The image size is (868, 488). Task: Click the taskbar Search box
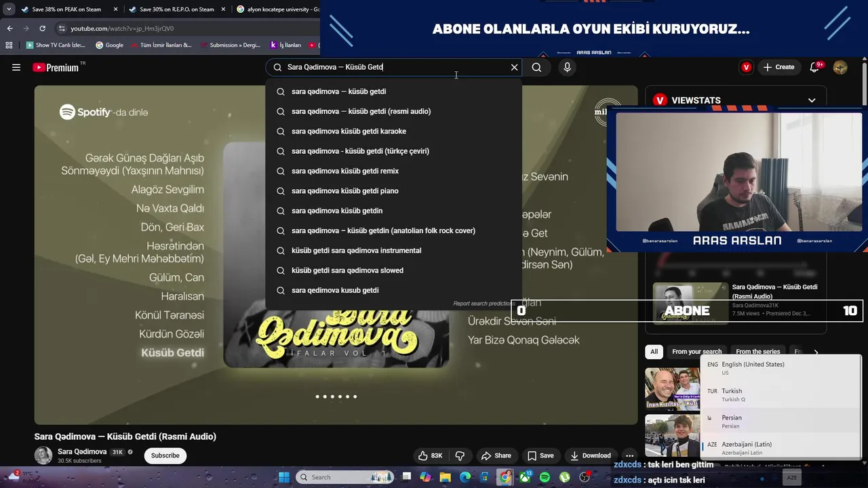tap(345, 477)
